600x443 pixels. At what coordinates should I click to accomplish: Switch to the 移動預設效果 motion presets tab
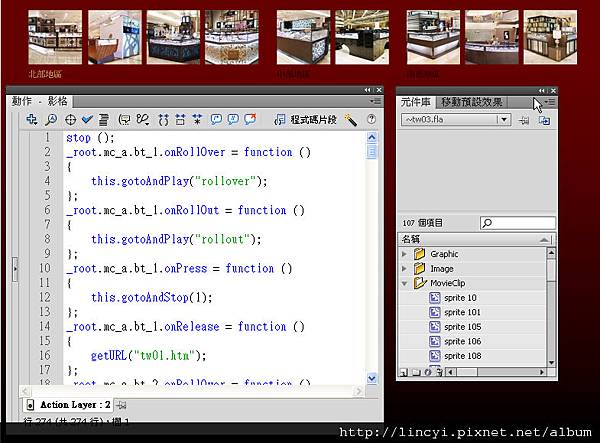coord(471,102)
